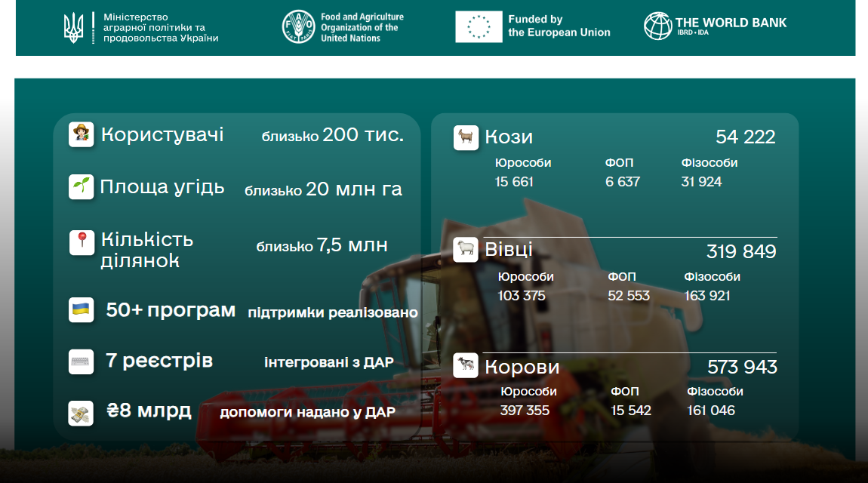
Task: Click the Кількість ділянок label
Action: pos(147,250)
